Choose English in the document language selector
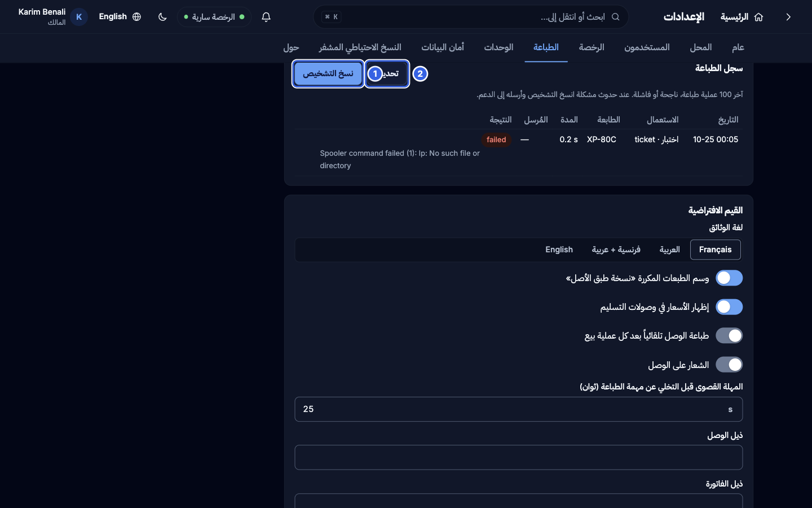This screenshot has height=508, width=812. (559, 249)
